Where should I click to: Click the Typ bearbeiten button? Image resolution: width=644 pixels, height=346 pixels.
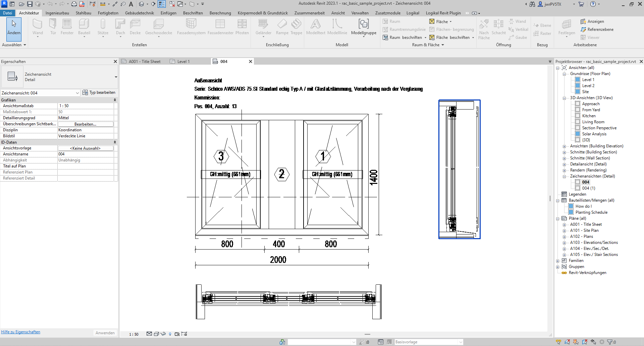99,92
